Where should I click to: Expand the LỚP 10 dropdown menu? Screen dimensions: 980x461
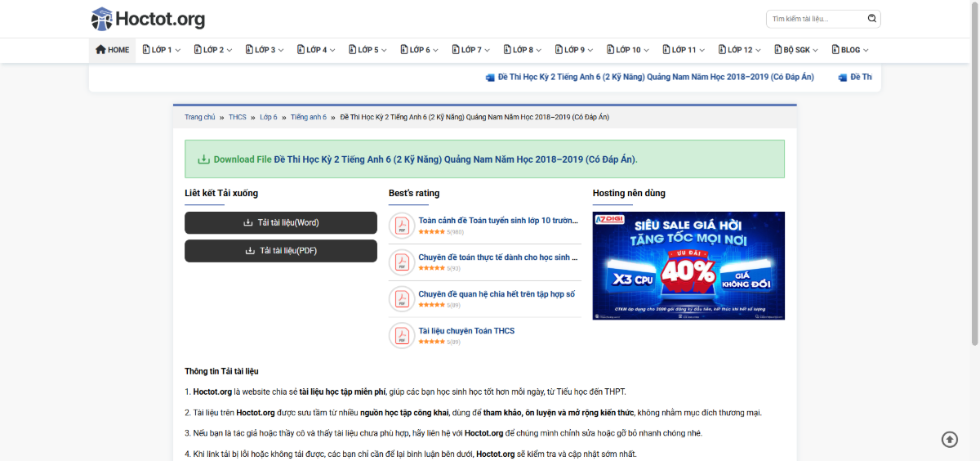coord(647,51)
